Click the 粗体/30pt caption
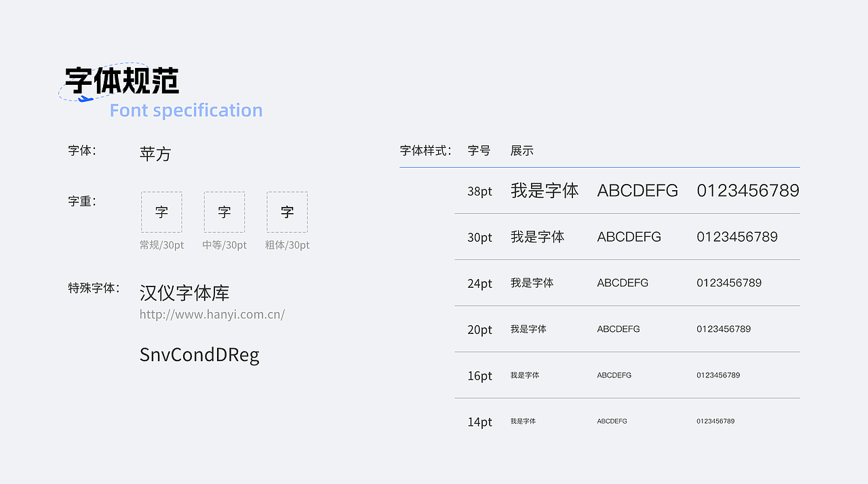Viewport: 868px width, 484px height. pyautogui.click(x=288, y=245)
